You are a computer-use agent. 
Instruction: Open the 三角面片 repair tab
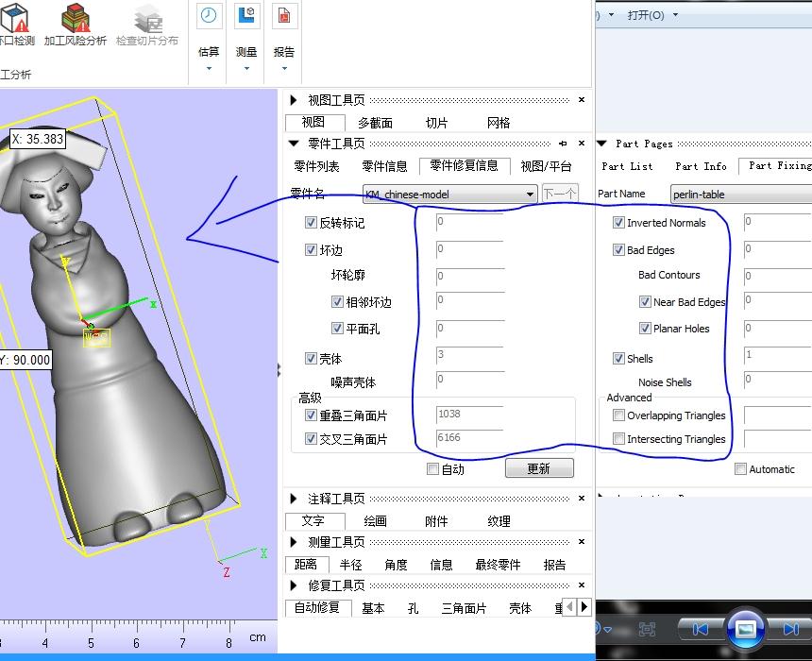tap(464, 608)
